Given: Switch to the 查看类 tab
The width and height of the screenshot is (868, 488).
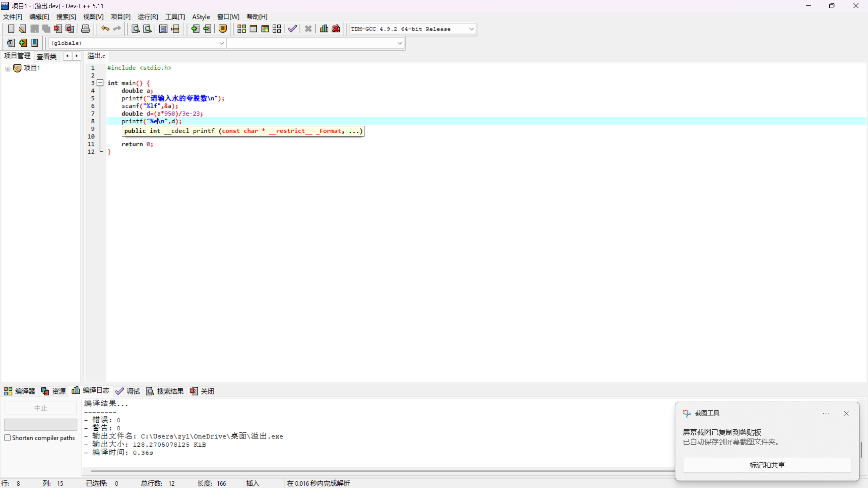Looking at the screenshot, I should tap(46, 56).
